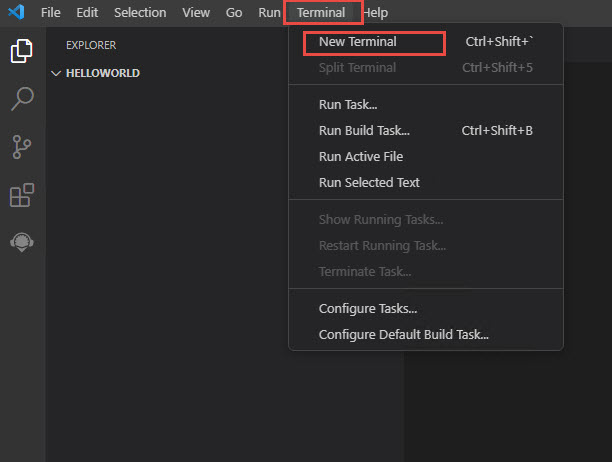Click the Ctrl+Shift+5 shortcut label
Image resolution: width=612 pixels, height=462 pixels.
(x=497, y=68)
